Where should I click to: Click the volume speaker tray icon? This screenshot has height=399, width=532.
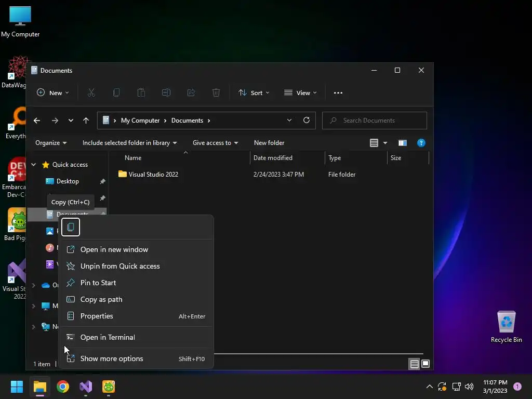[x=469, y=387]
